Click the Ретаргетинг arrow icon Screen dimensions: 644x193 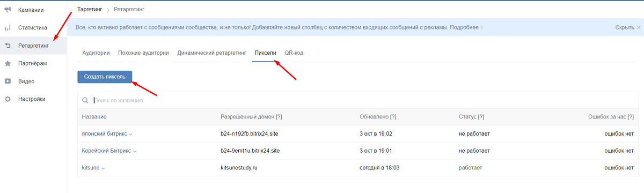(8, 46)
